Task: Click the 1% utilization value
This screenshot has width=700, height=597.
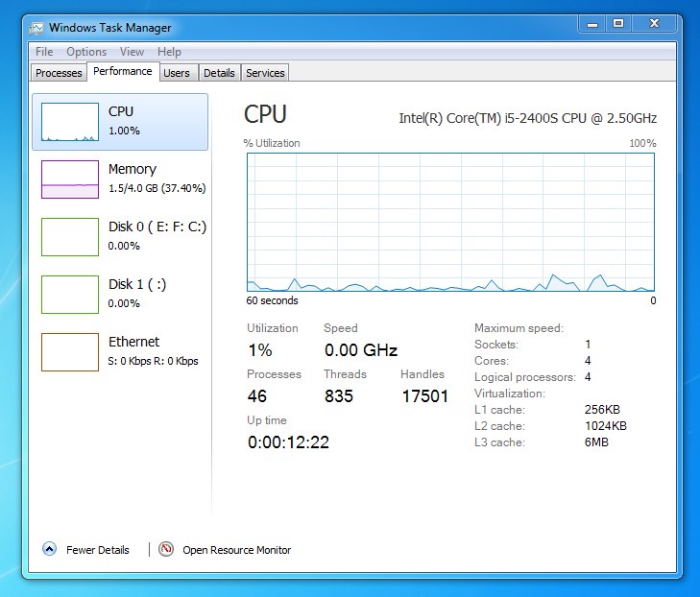Action: (x=260, y=350)
